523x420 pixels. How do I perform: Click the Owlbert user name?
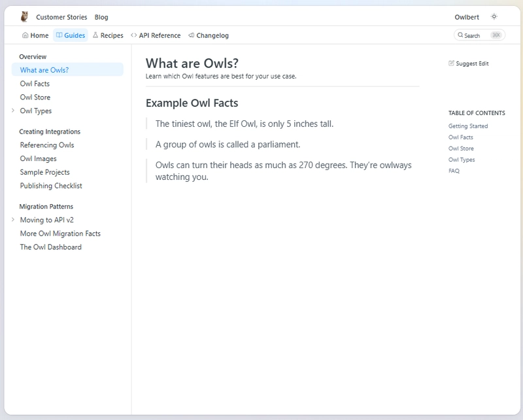click(467, 17)
